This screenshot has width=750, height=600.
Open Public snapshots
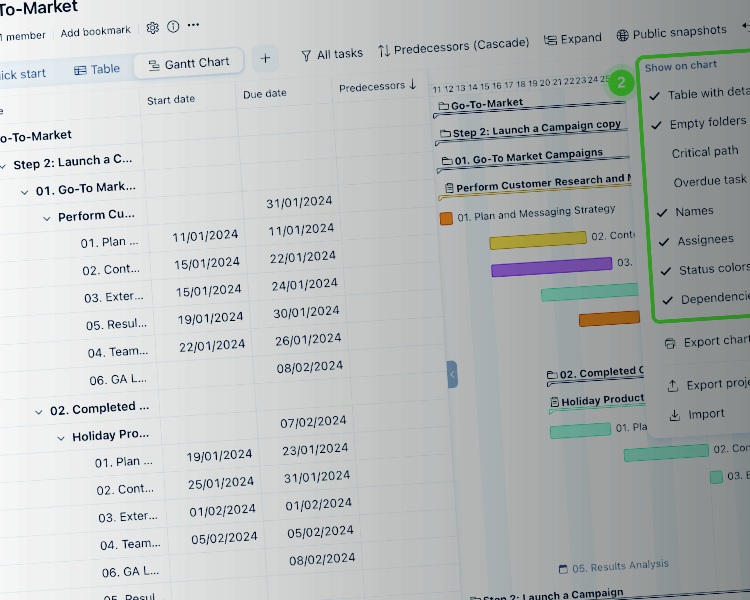pyautogui.click(x=671, y=33)
